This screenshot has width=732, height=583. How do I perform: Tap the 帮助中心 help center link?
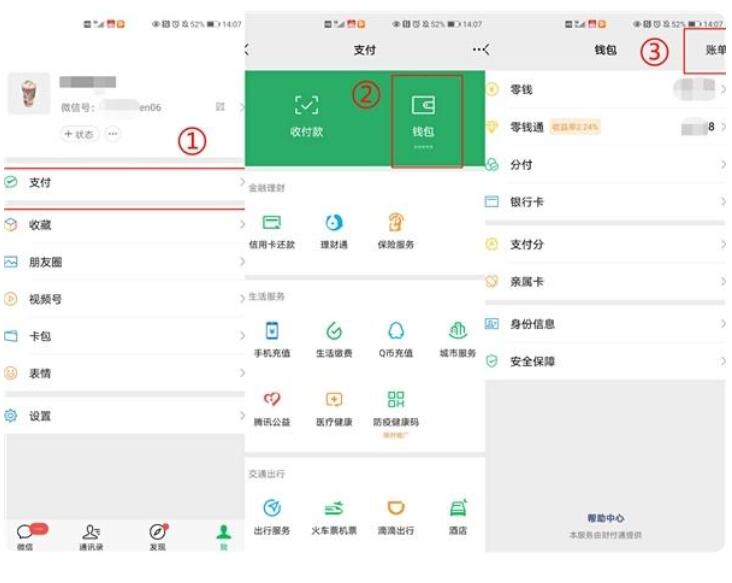(x=605, y=518)
